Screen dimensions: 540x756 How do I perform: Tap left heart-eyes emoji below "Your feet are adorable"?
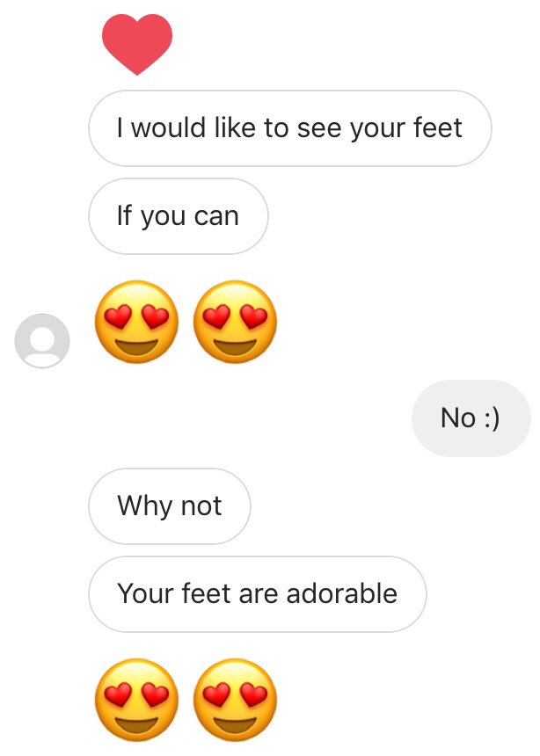136,699
